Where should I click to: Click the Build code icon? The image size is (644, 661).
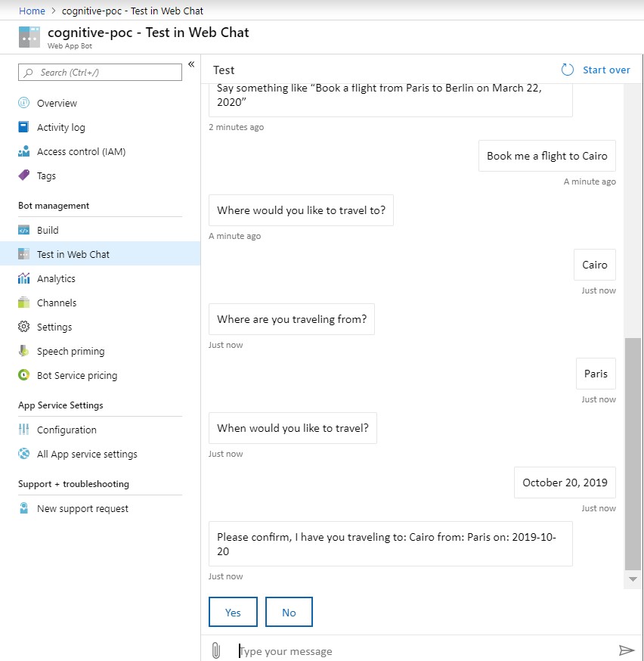[x=23, y=231]
